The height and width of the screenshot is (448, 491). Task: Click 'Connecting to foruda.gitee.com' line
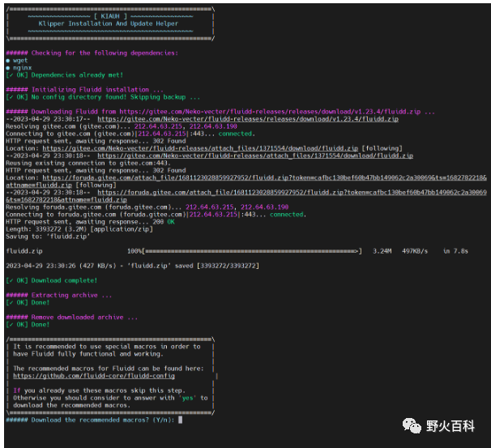156,215
